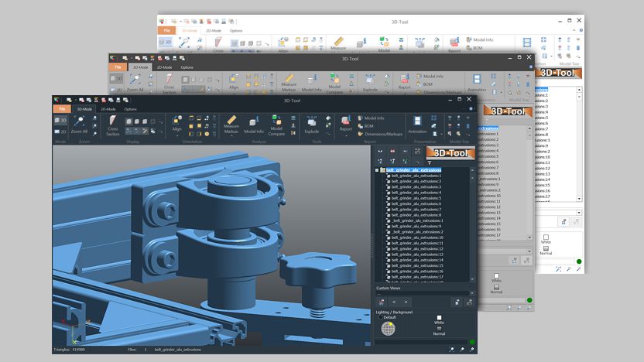Open the File menu tab
644x362 pixels.
(62, 109)
